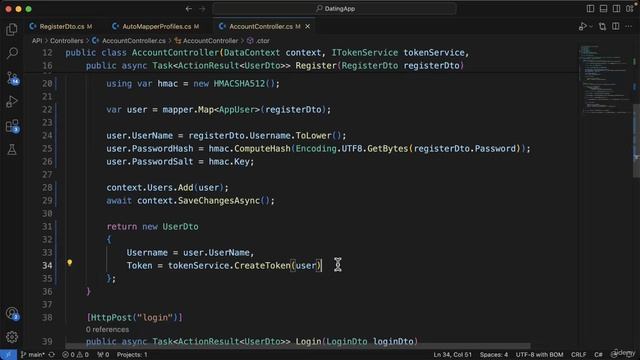Image resolution: width=640 pixels, height=360 pixels.
Task: Click Projects: 1 in status bar
Action: pos(132,355)
